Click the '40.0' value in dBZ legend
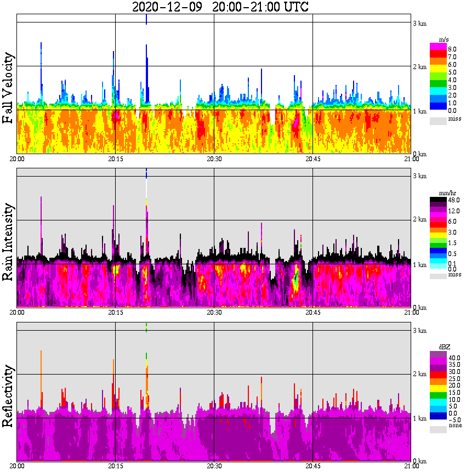This screenshot has height=476, width=466. pos(455,358)
